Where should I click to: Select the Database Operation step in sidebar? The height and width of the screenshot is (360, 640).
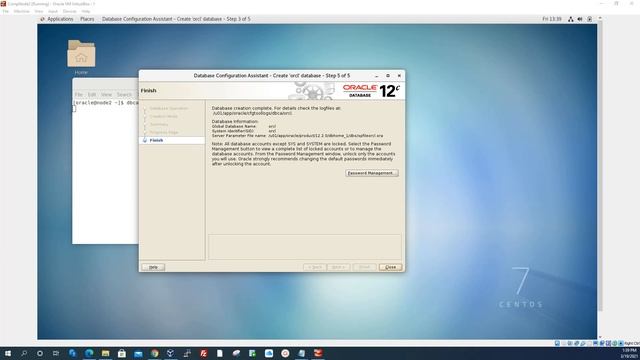[x=169, y=108]
